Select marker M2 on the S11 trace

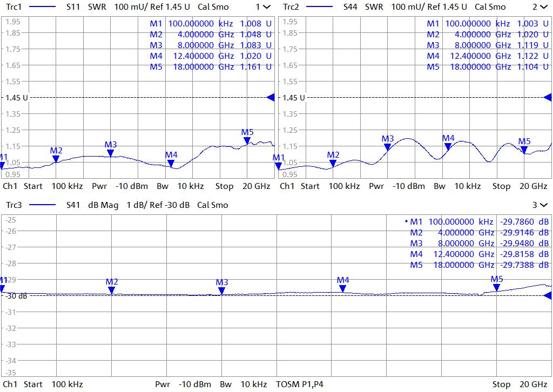tap(56, 158)
